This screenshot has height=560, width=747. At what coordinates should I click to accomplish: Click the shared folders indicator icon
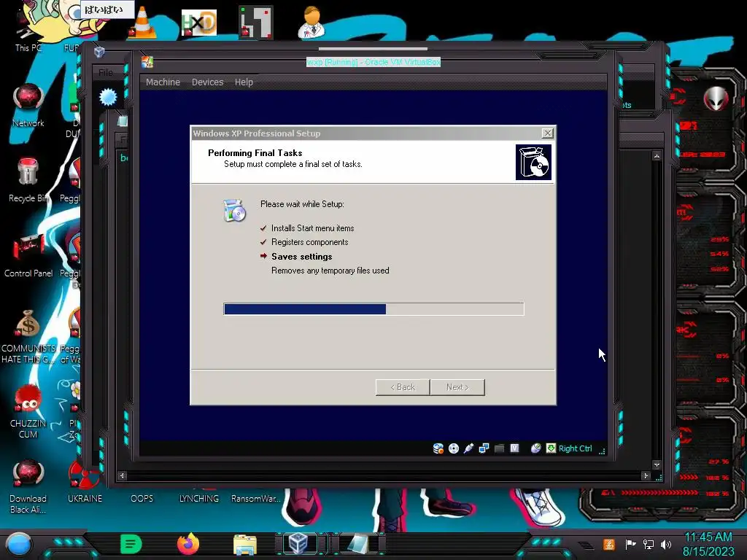pos(499,448)
